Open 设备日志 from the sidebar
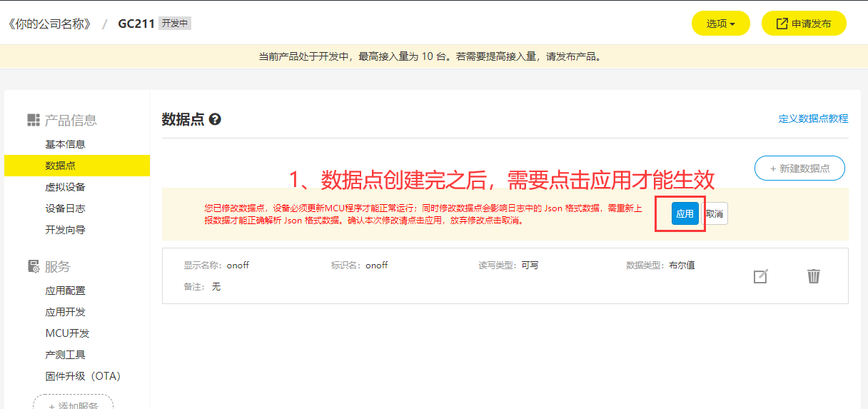This screenshot has width=868, height=409. coord(65,208)
